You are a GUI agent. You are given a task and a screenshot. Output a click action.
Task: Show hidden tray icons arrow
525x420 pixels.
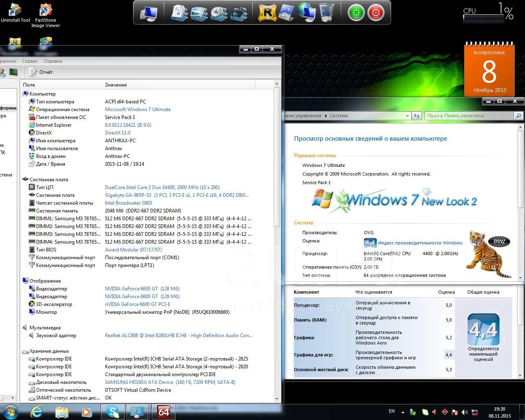pyautogui.click(x=403, y=412)
